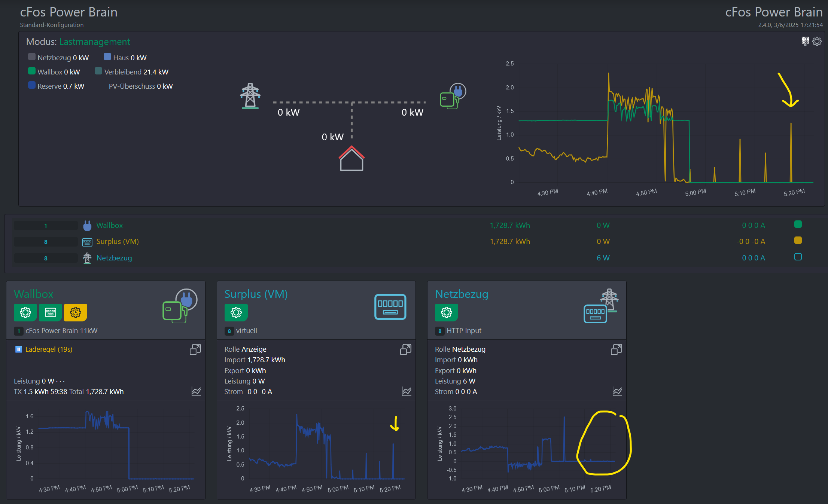Screen dimensions: 828x504
Task: Click the Reserve 0.7 kW value
Action: (73, 86)
